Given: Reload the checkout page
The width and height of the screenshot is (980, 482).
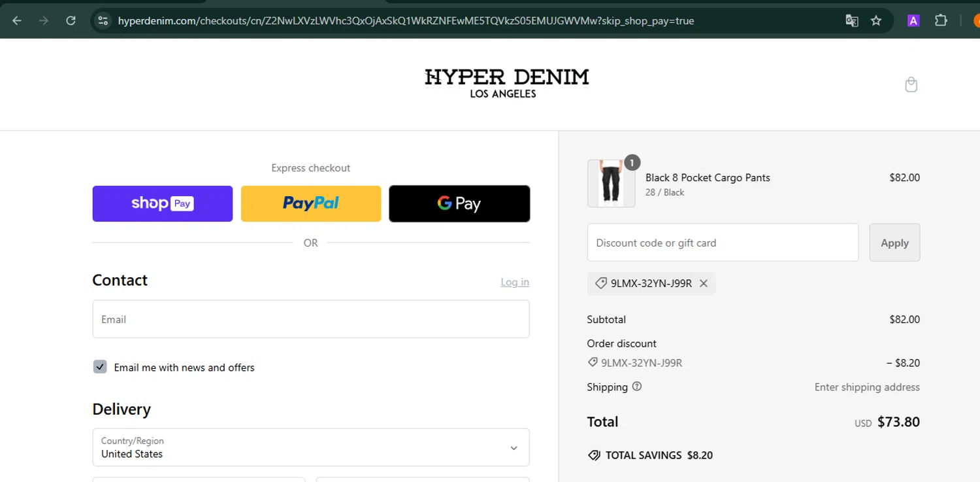Looking at the screenshot, I should click(x=71, y=21).
